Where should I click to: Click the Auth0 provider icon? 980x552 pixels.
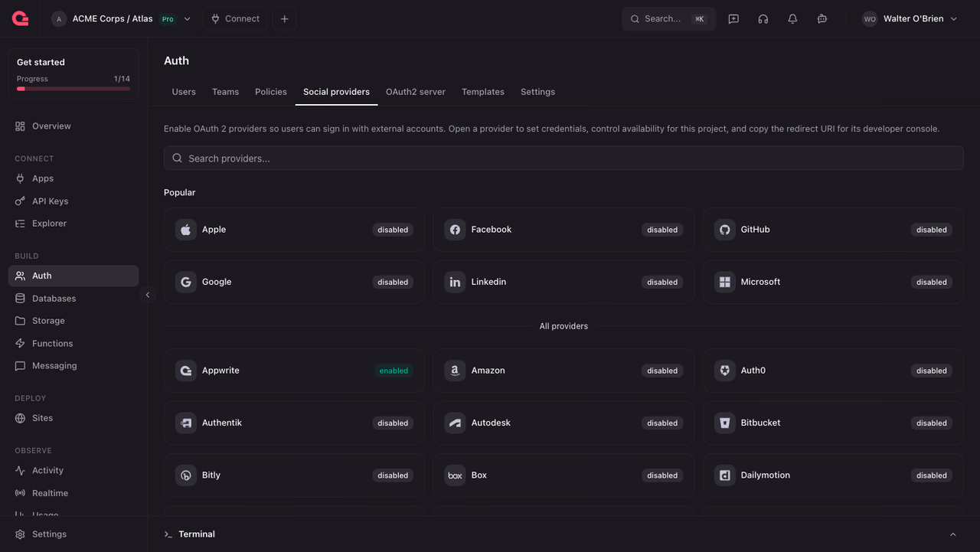724,371
